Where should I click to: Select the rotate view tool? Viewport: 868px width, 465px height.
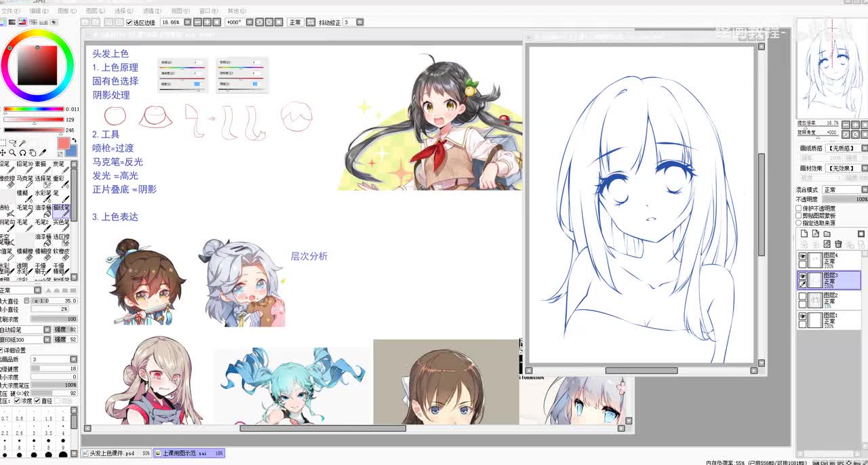pos(22,153)
